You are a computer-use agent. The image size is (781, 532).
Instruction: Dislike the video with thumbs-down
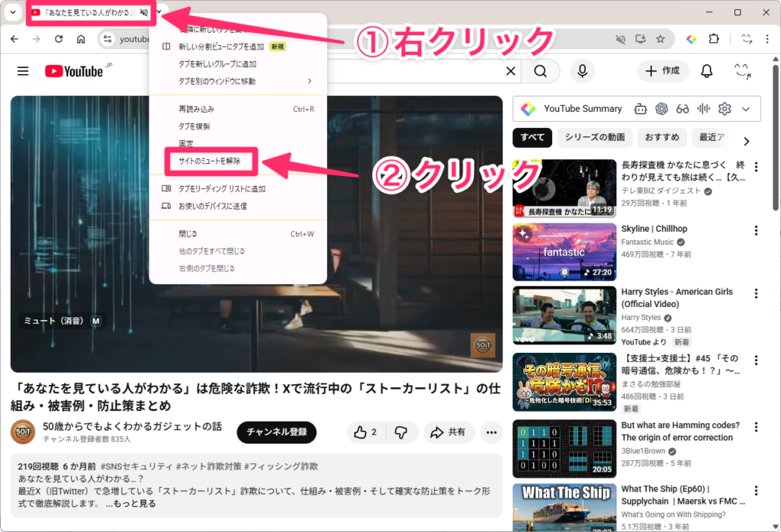click(x=400, y=432)
